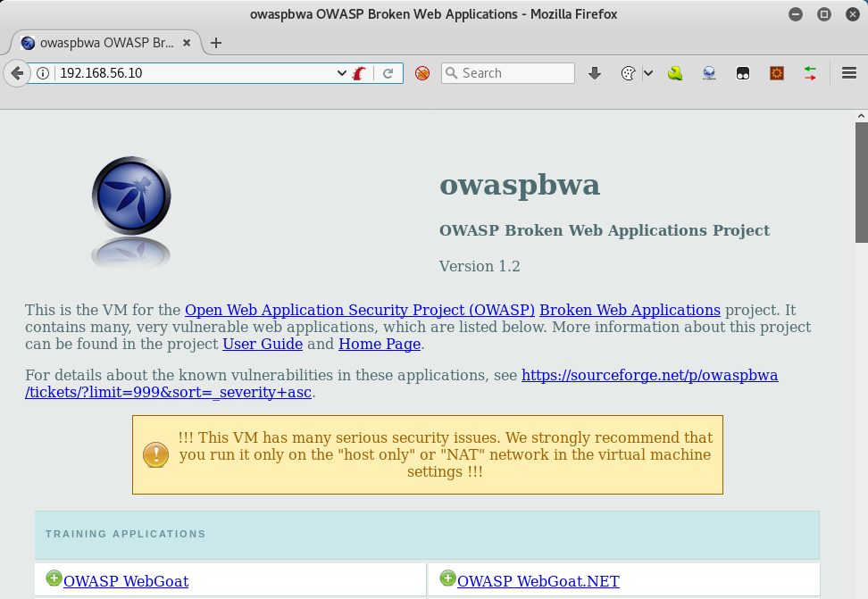Open the Firefox hamburger menu
The width and height of the screenshot is (868, 599).
[849, 73]
